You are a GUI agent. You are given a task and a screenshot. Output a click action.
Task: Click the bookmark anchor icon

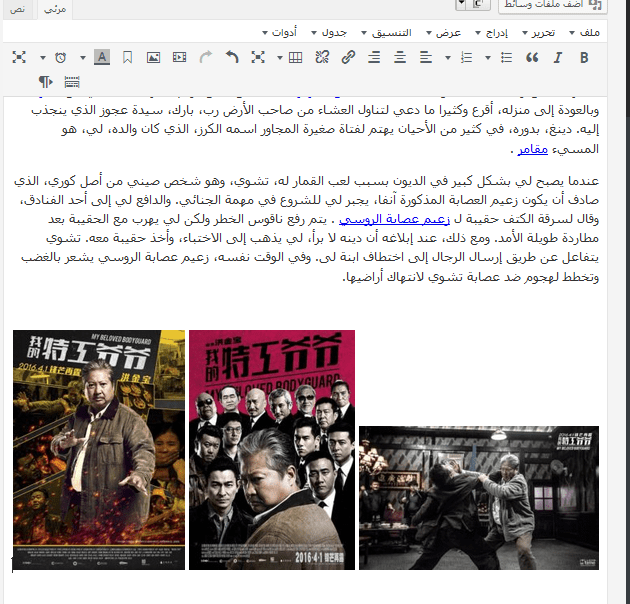tap(127, 57)
